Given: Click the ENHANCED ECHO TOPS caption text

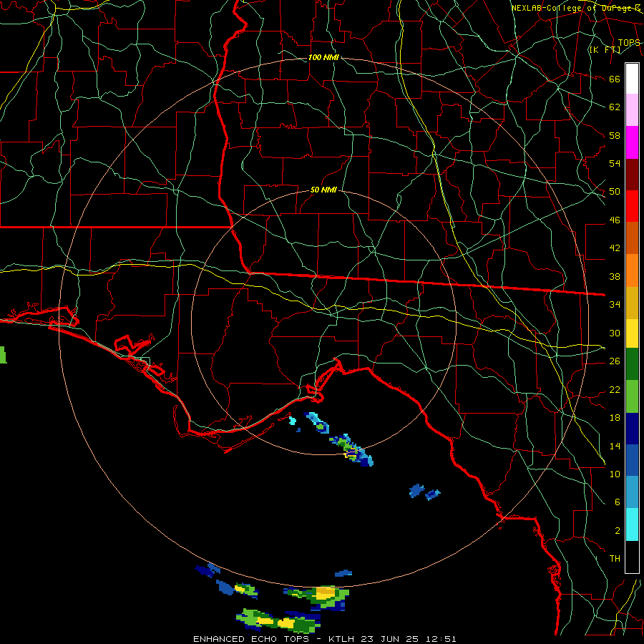Looking at the screenshot, I should click(251, 639).
